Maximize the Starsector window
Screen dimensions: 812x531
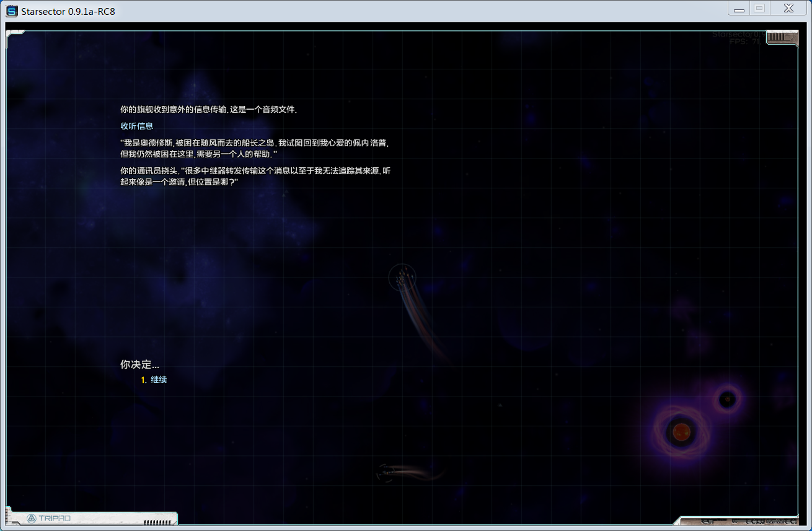759,9
